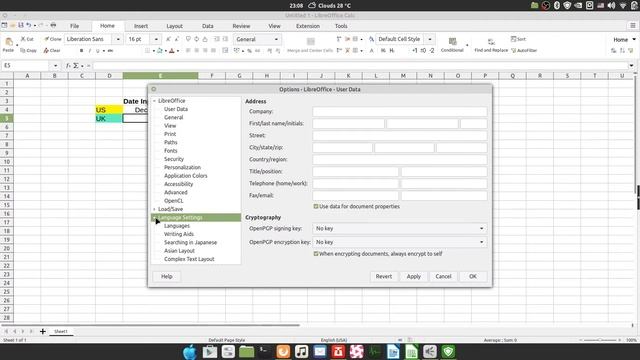Open the font name dropdown arrow
The height and width of the screenshot is (360, 640).
118,39
